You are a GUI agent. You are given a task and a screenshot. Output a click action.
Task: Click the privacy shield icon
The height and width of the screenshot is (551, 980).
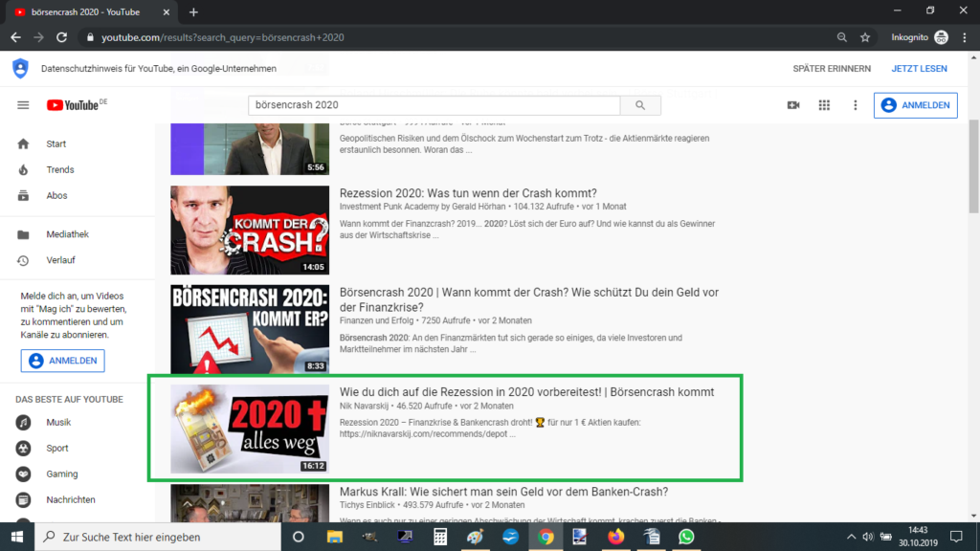coord(20,68)
